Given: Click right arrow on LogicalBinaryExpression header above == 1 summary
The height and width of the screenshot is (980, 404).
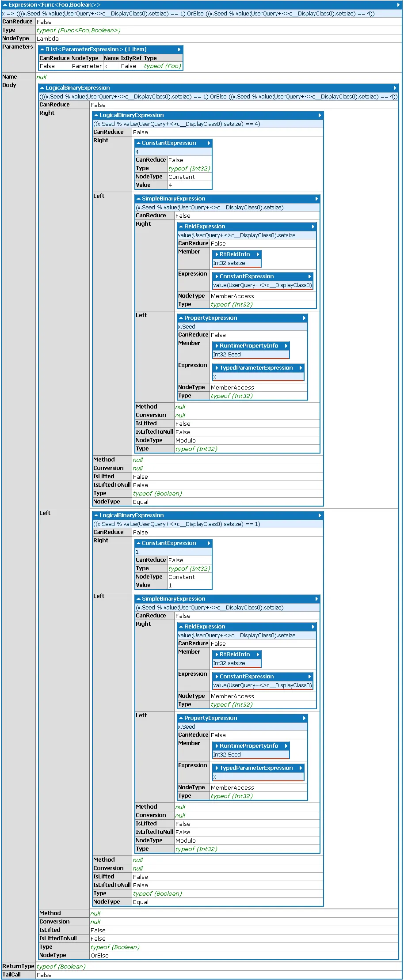Looking at the screenshot, I should (x=320, y=515).
